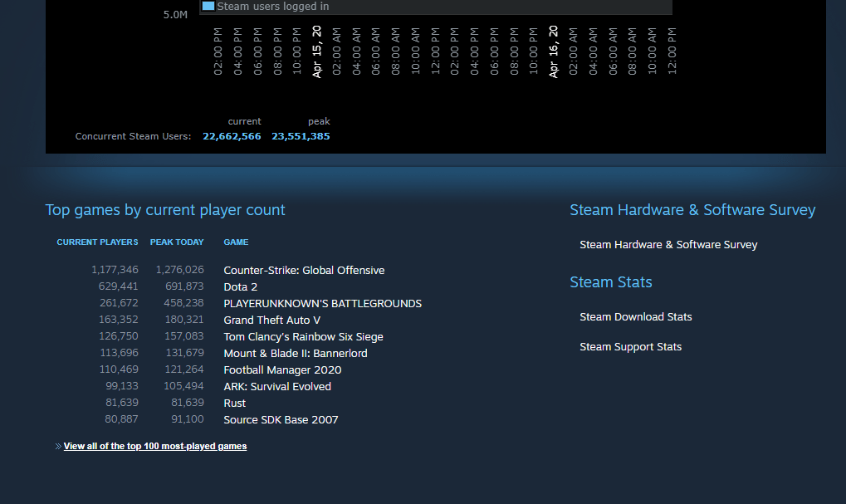
Task: Click peak concurrent users value 23,551,385
Action: (301, 136)
